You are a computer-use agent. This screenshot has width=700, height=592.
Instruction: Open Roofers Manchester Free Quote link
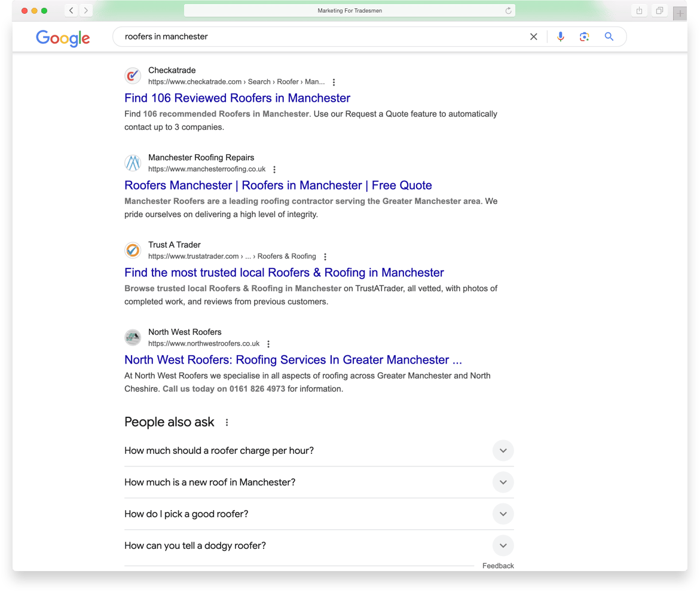pyautogui.click(x=278, y=185)
